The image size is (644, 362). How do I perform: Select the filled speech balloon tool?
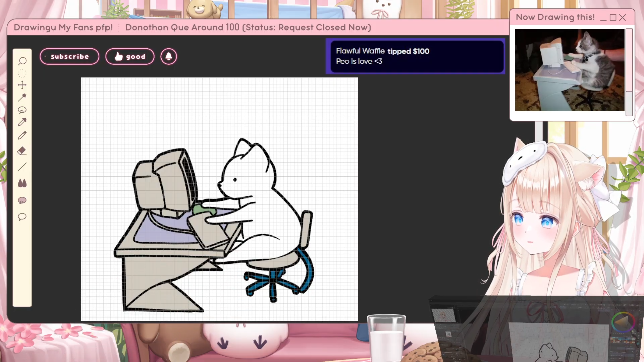22,200
